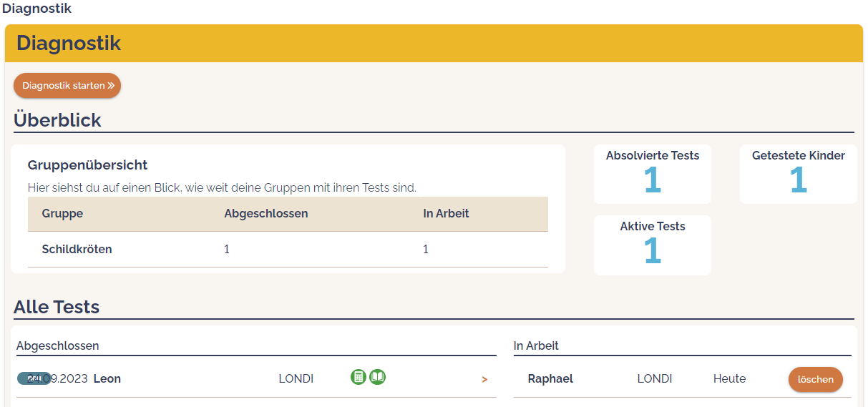The width and height of the screenshot is (868, 407).
Task: Click the Getestete Kinder count card
Action: (x=798, y=174)
